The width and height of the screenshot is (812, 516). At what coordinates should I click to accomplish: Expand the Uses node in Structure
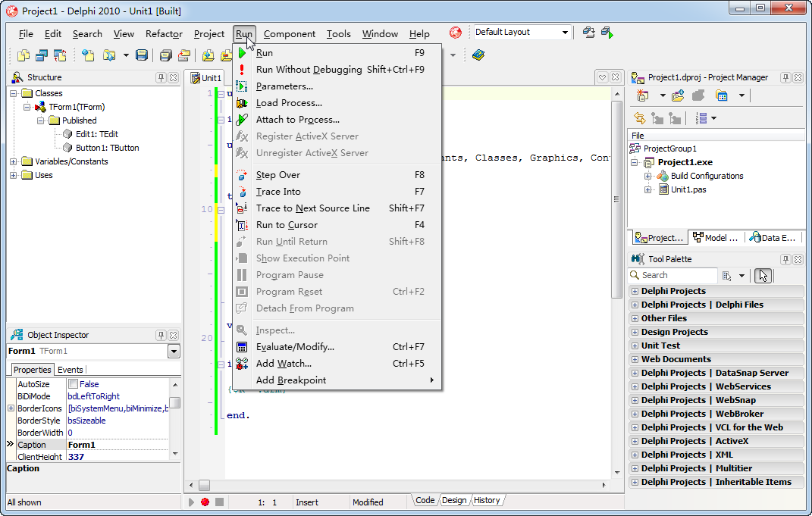pyautogui.click(x=14, y=176)
